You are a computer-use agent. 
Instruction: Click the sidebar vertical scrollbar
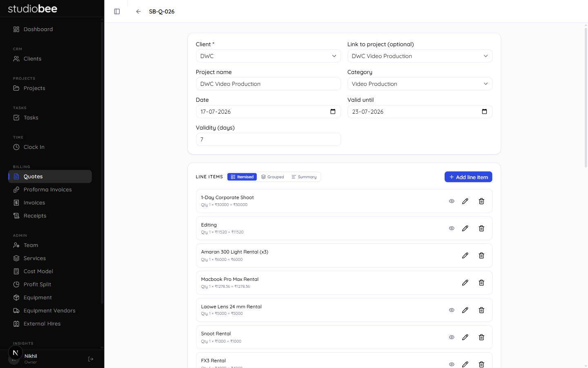102,163
